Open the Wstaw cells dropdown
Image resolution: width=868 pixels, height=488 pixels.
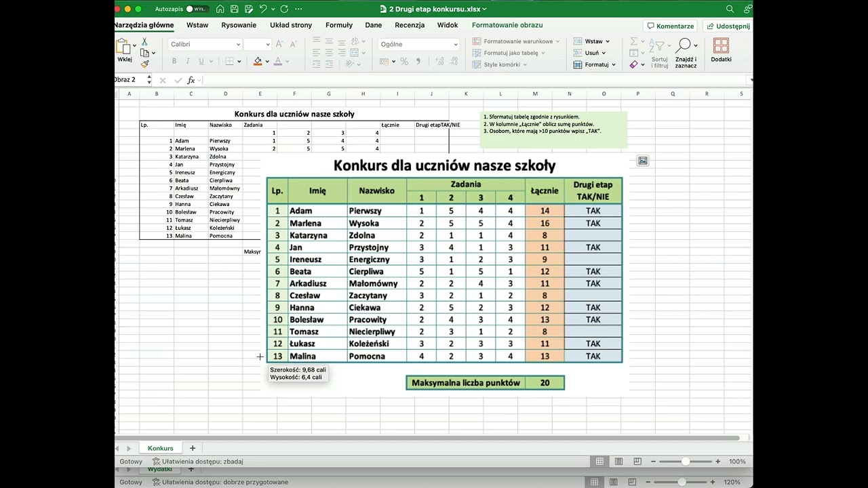592,41
